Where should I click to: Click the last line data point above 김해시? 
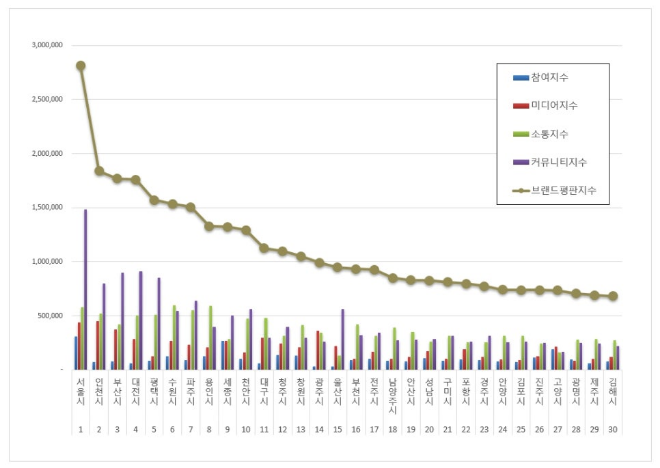[612, 296]
